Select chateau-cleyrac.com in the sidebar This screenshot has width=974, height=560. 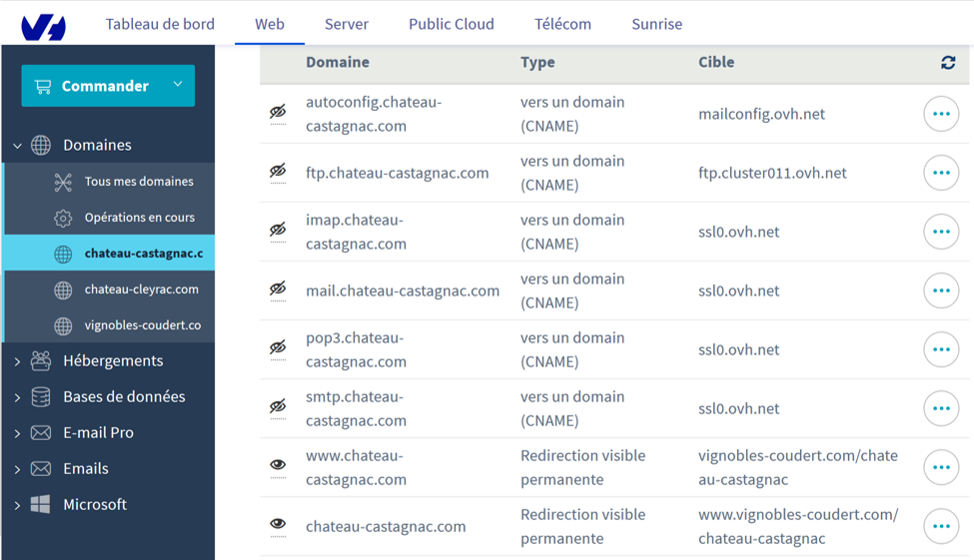coord(141,289)
